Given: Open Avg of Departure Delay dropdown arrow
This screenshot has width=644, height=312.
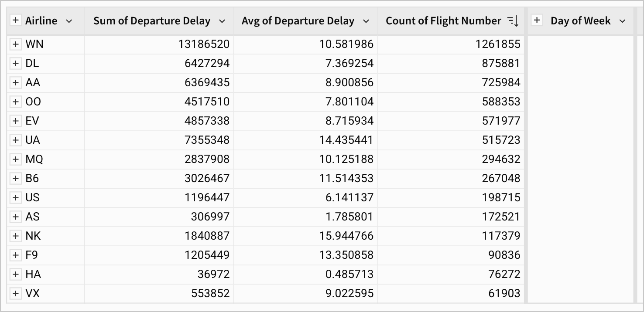Looking at the screenshot, I should click(x=366, y=21).
